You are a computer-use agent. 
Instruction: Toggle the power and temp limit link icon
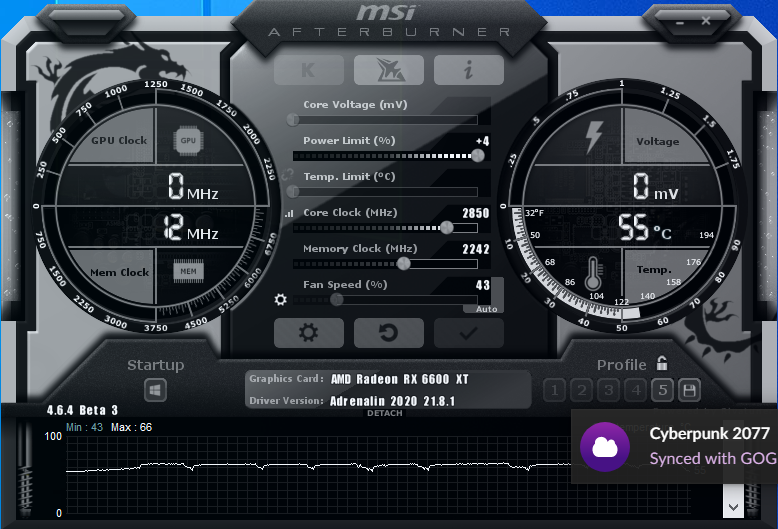pos(287,175)
